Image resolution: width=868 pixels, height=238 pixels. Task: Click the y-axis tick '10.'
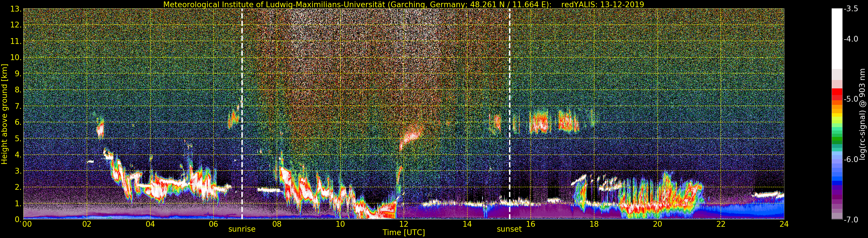[x=16, y=57]
